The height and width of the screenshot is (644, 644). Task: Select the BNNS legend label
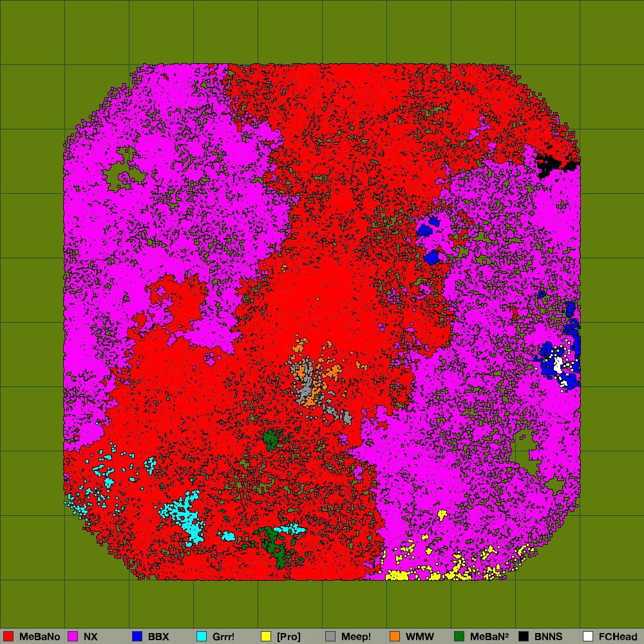[x=548, y=637]
